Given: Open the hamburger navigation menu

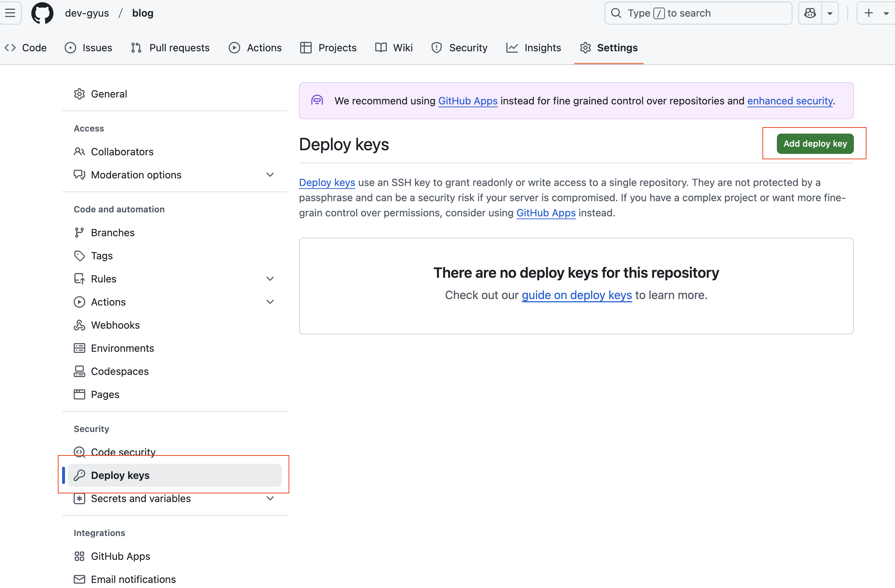Looking at the screenshot, I should coord(10,13).
